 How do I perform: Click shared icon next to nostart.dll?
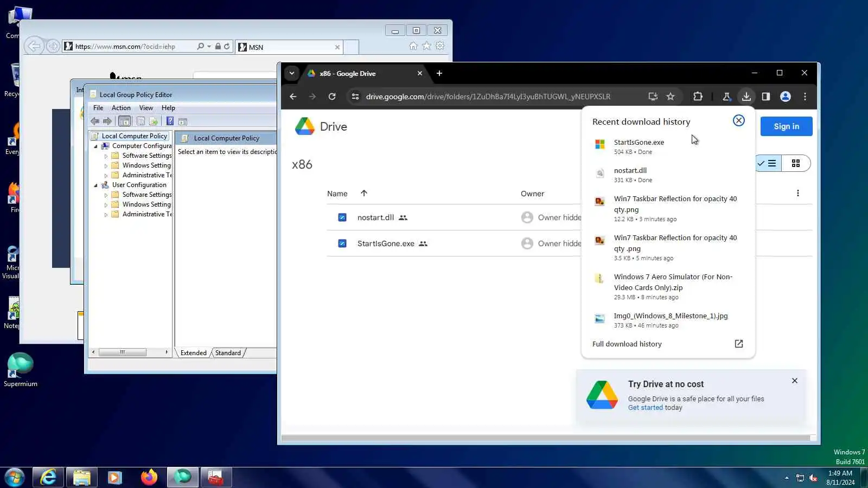(403, 217)
